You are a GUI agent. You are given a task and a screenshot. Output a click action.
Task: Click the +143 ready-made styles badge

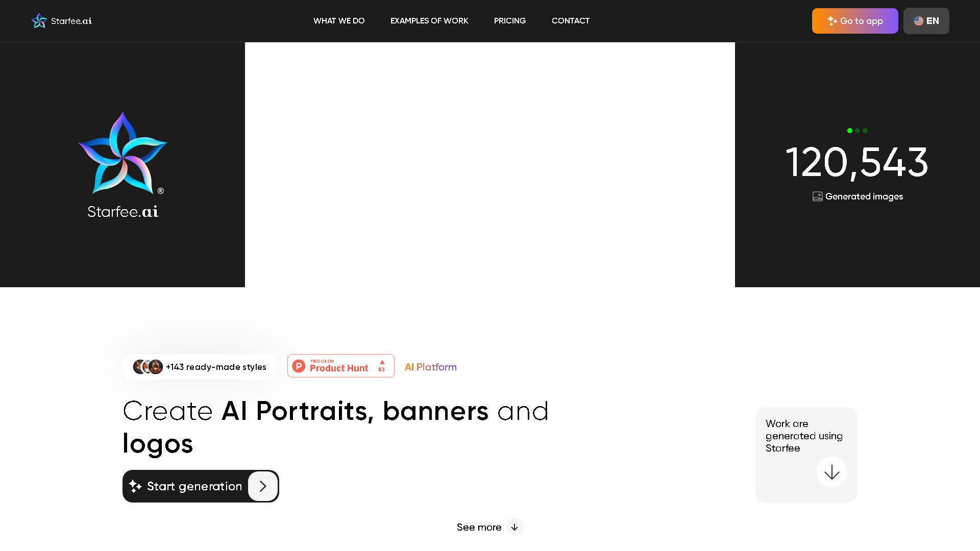coord(200,367)
